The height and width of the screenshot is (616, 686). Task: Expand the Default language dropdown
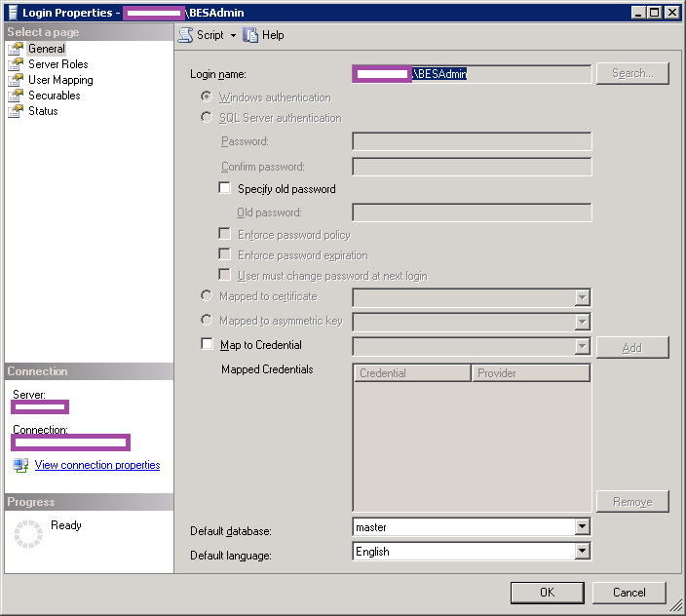[x=582, y=552]
